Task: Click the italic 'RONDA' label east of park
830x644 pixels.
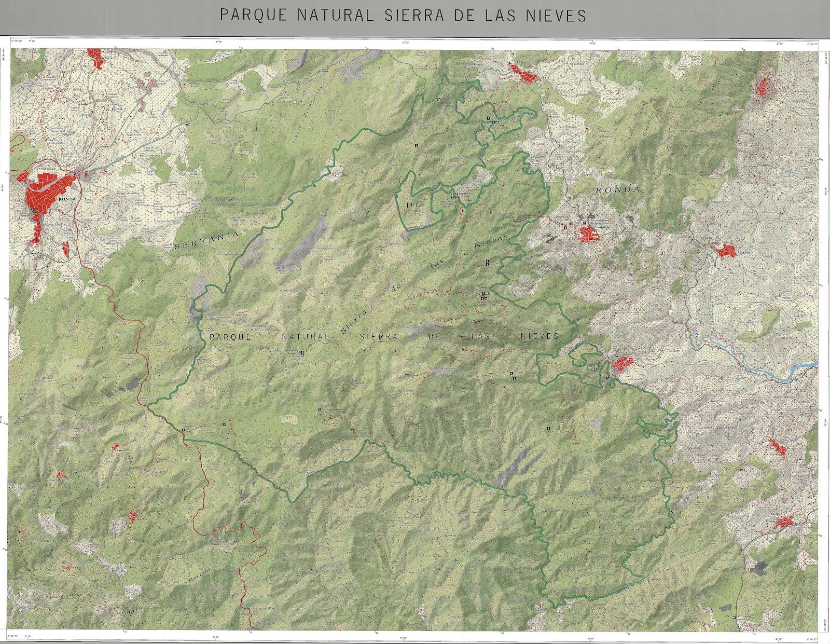Action: [x=617, y=190]
